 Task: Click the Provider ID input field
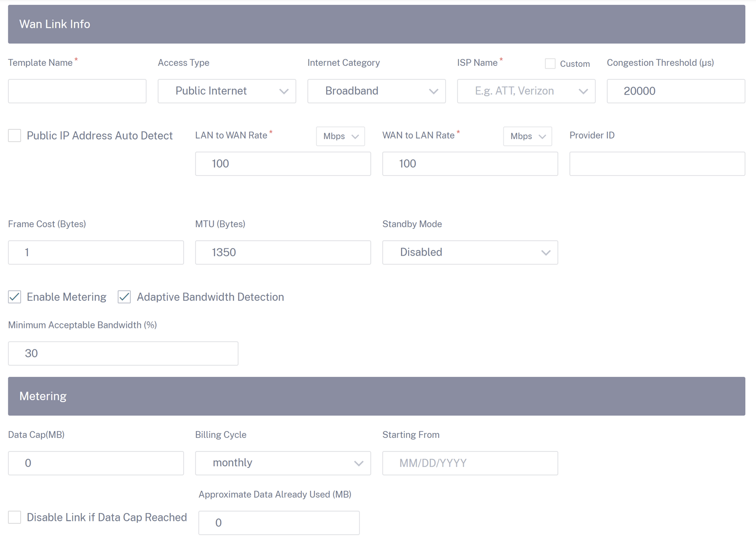point(657,164)
